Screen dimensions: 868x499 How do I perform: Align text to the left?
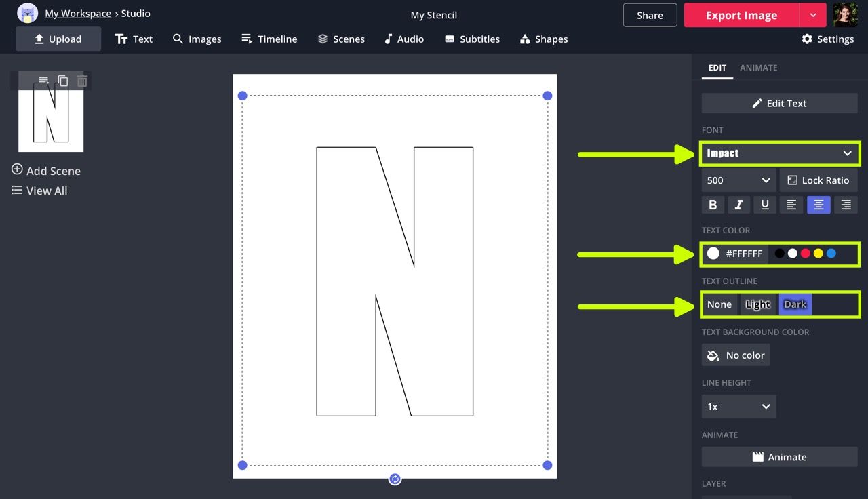click(791, 205)
